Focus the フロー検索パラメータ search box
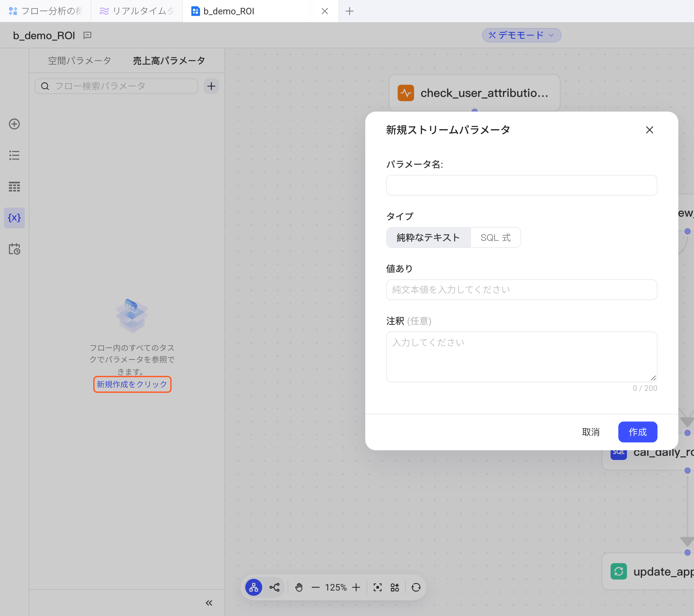The height and width of the screenshot is (616, 694). [x=116, y=86]
